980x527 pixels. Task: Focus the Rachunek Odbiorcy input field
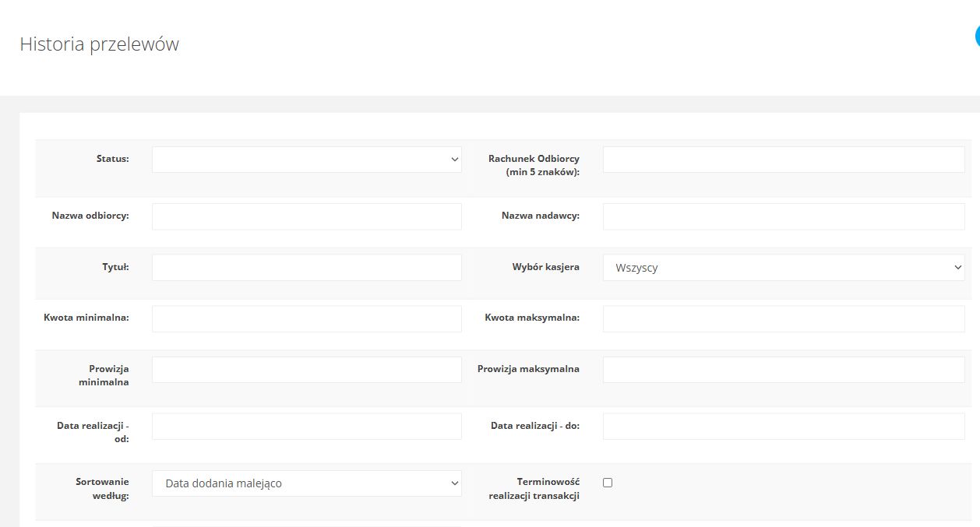pos(784,160)
